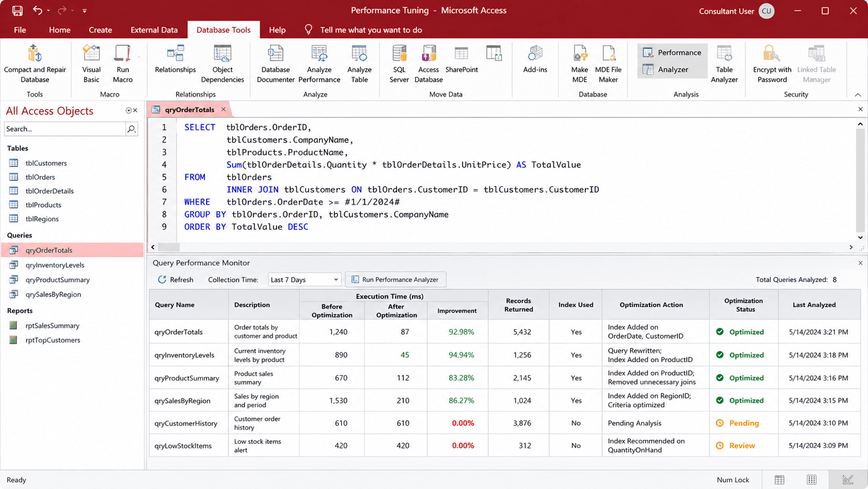Click the SharePoint move data icon
This screenshot has width=868, height=489.
pyautogui.click(x=462, y=54)
